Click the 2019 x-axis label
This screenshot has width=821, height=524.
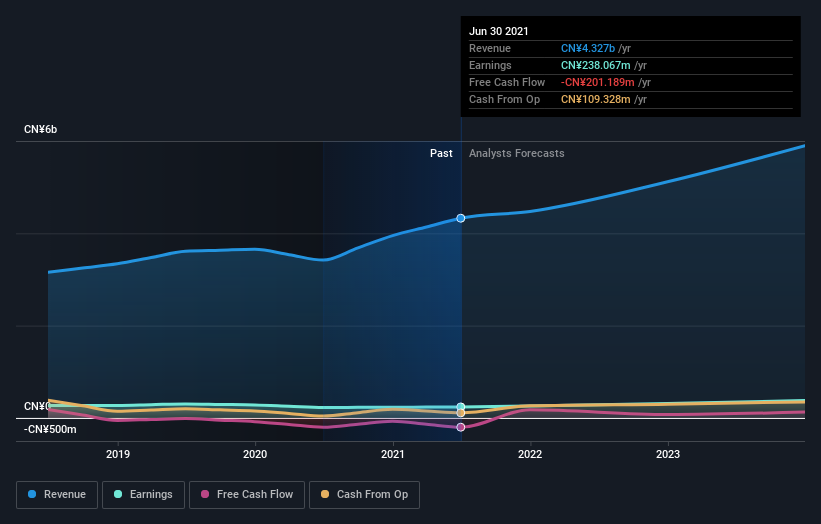point(118,454)
